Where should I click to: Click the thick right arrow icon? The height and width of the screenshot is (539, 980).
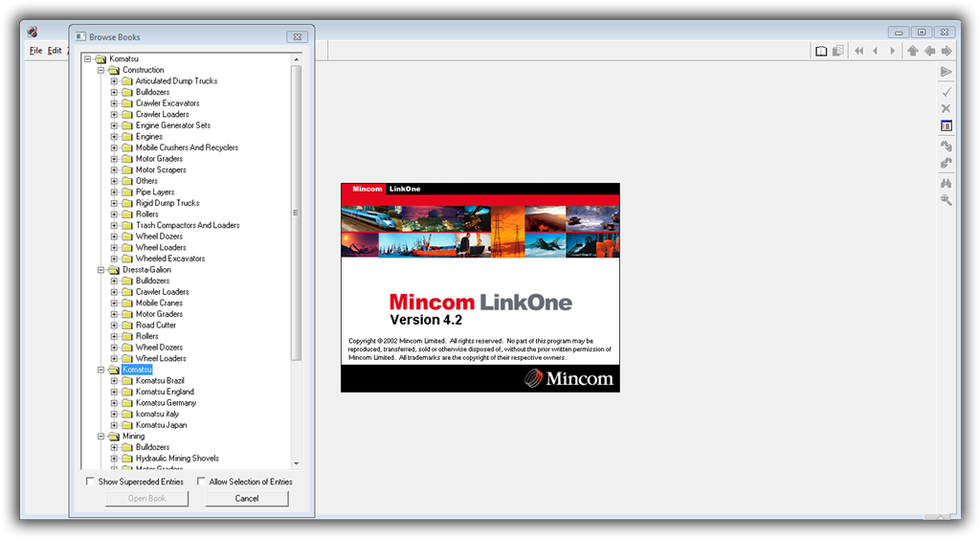947,51
